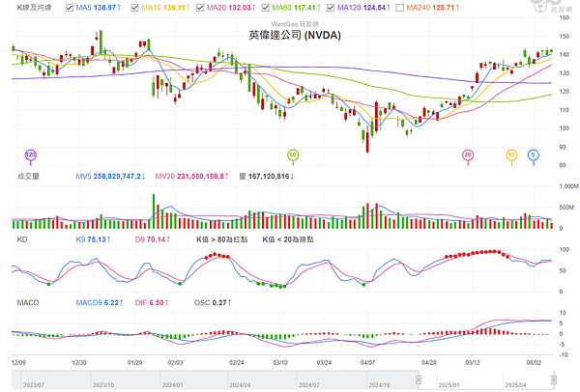Click the 05/12 date axis label

pyautogui.click(x=473, y=362)
